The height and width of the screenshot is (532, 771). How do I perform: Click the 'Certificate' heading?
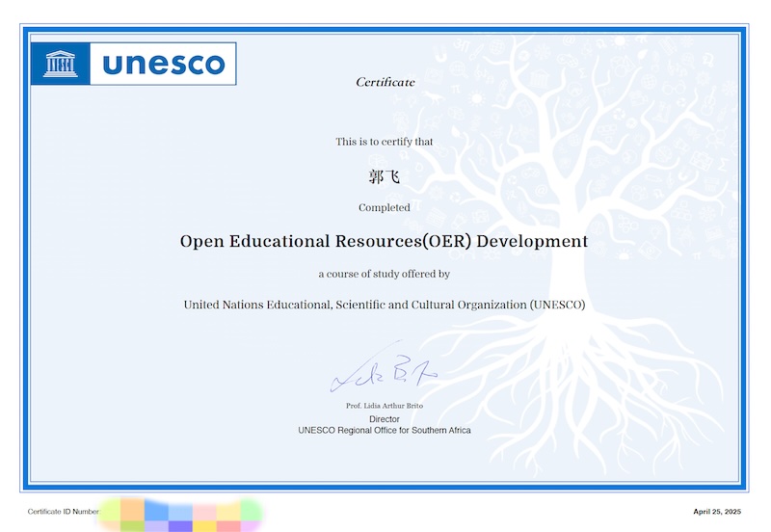[385, 82]
